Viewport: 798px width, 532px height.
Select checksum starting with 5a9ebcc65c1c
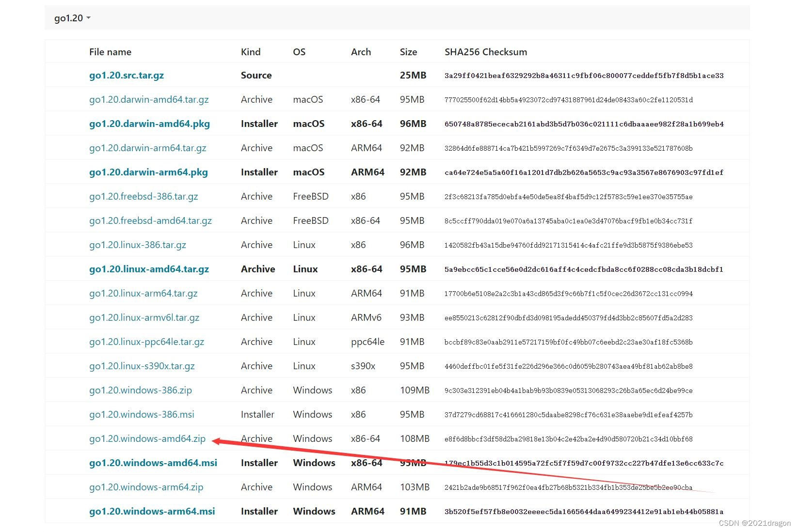(584, 269)
